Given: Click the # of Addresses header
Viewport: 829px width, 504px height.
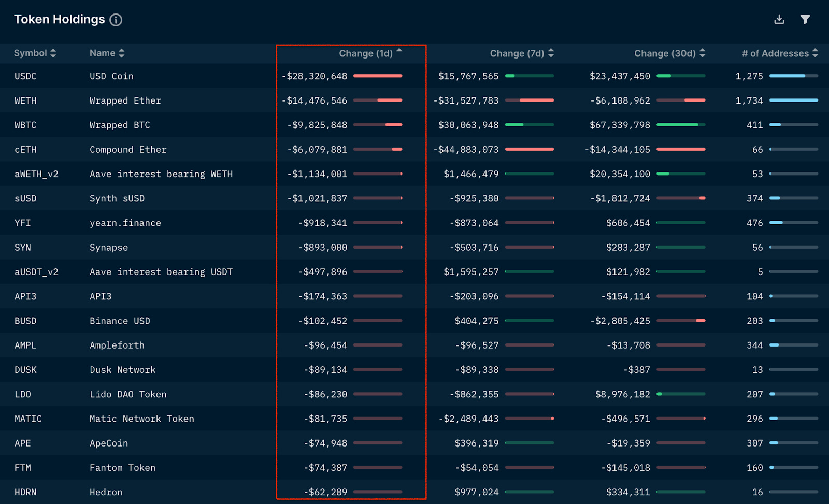Looking at the screenshot, I should tap(775, 53).
